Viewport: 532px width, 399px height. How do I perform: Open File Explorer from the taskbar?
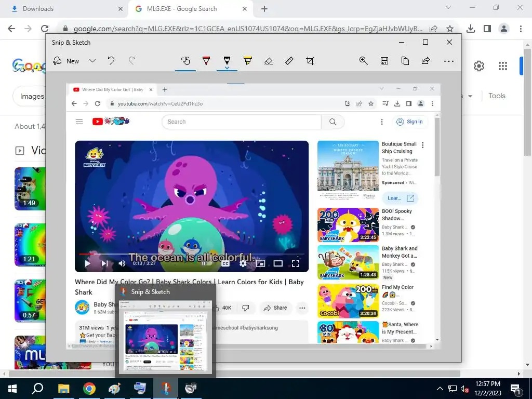tap(63, 389)
